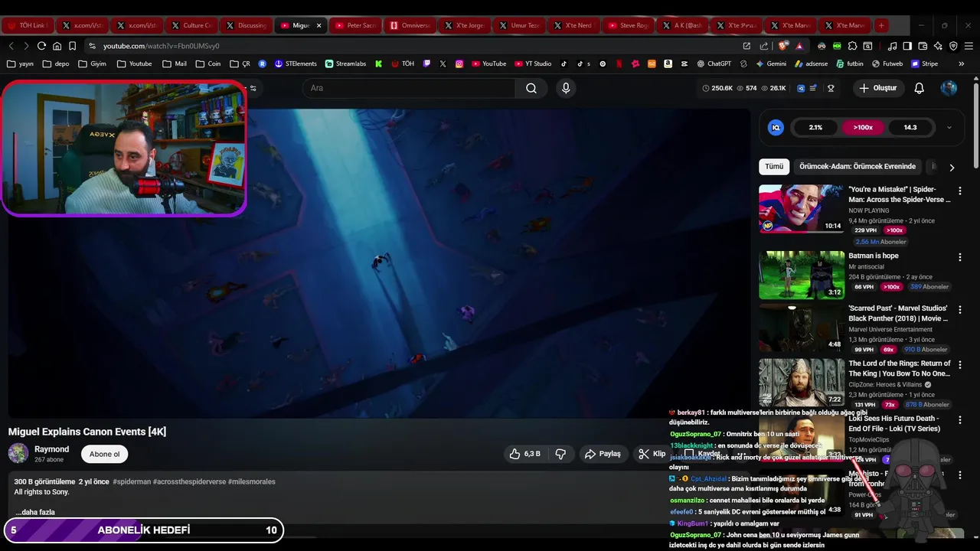Start voice search with the microphone icon
This screenshot has height=551, width=980.
pyautogui.click(x=566, y=88)
